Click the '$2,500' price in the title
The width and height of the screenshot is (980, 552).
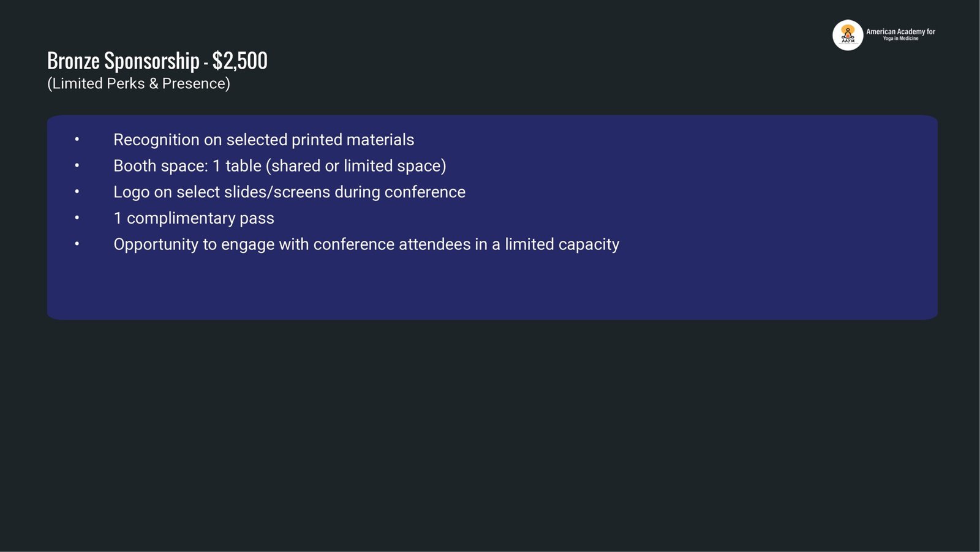point(240,61)
